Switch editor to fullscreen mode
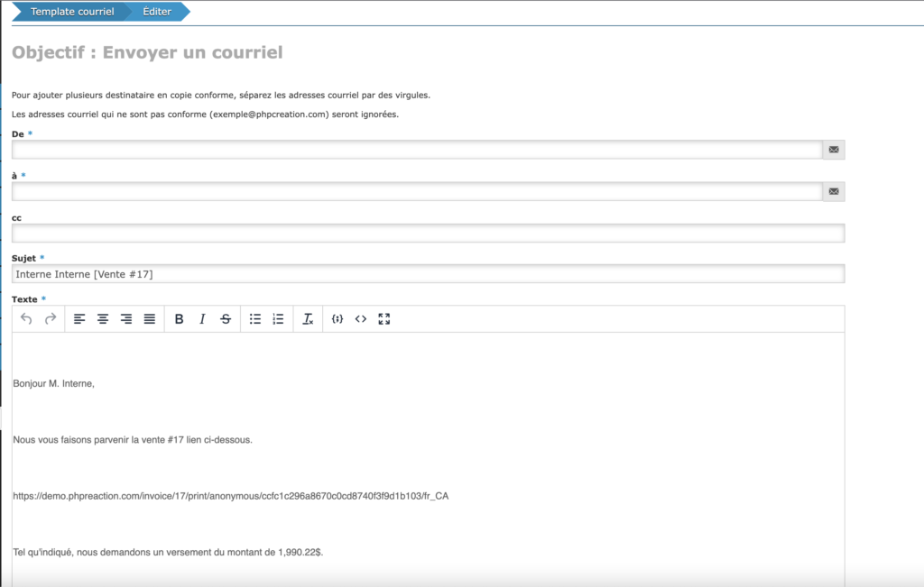Image resolution: width=924 pixels, height=587 pixels. coord(384,319)
